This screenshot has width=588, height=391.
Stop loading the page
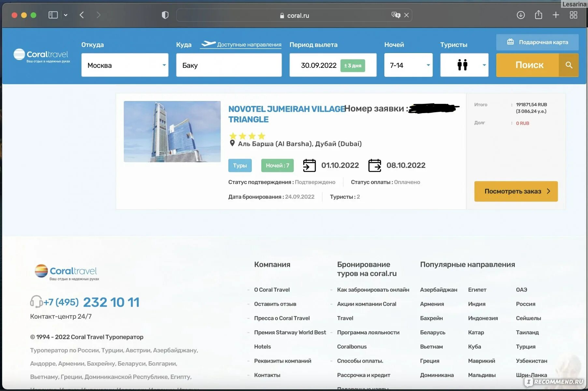click(407, 15)
